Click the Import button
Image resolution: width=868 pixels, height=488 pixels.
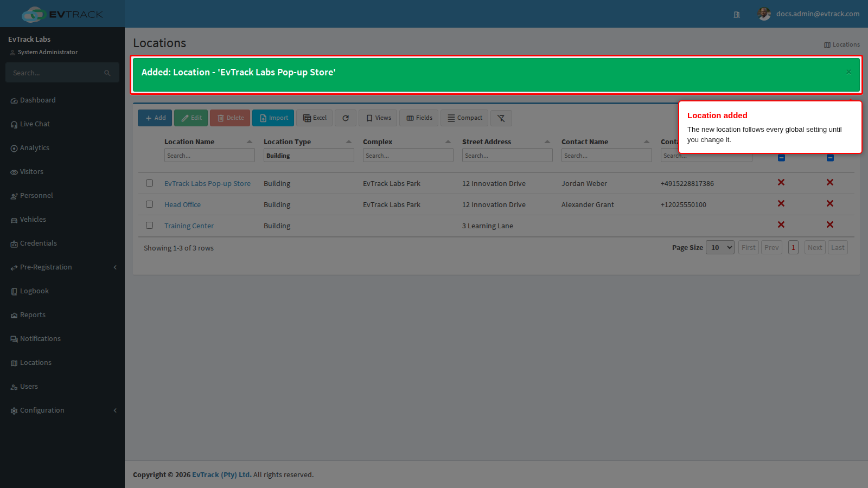(273, 118)
